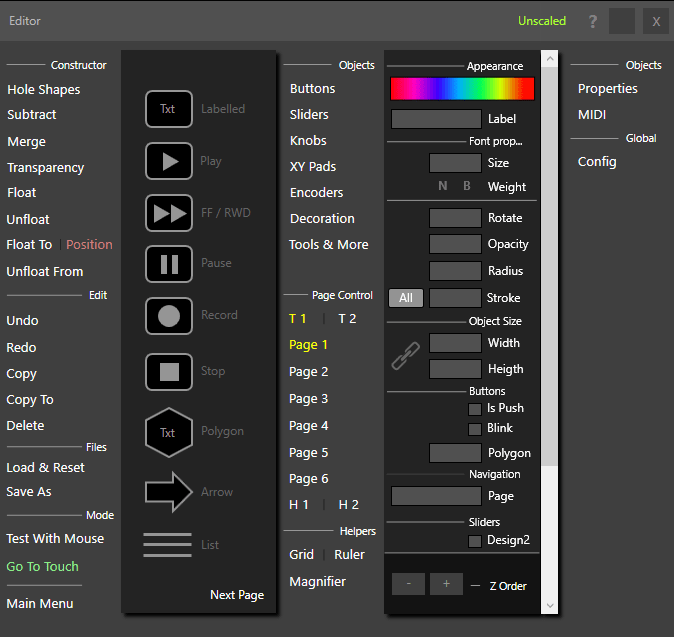Open Properties under Objects
This screenshot has height=637, width=674.
coord(607,89)
